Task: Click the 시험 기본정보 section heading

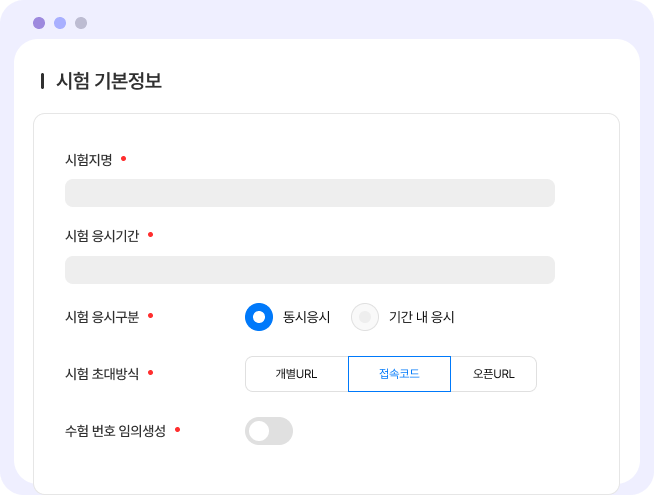Action: coord(109,80)
